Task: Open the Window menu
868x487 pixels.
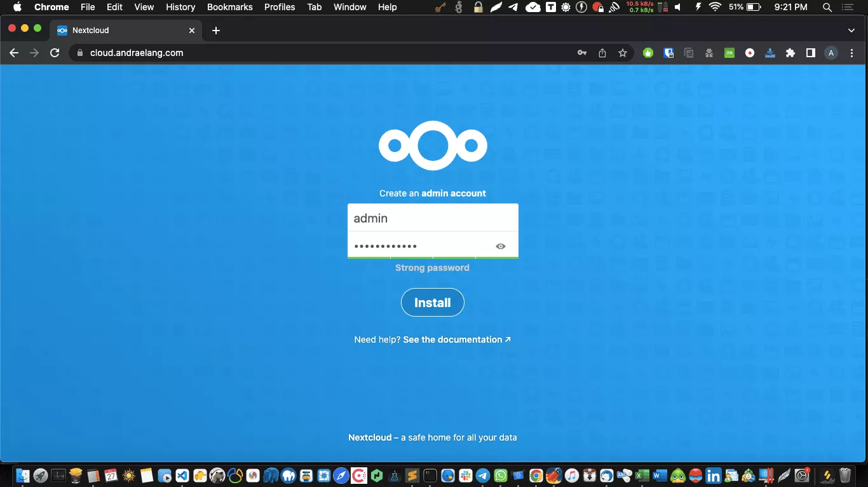Action: (x=350, y=7)
